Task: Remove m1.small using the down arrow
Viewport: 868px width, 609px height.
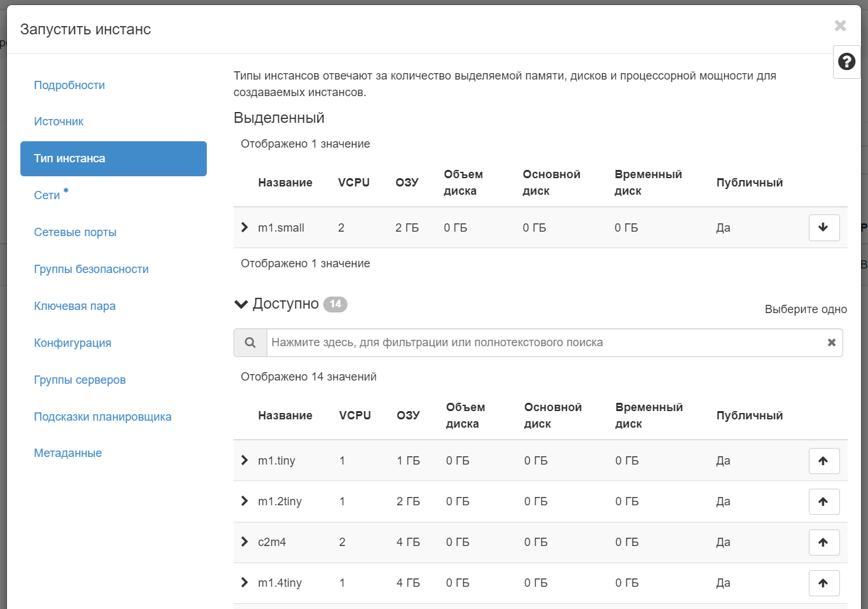Action: pos(824,227)
